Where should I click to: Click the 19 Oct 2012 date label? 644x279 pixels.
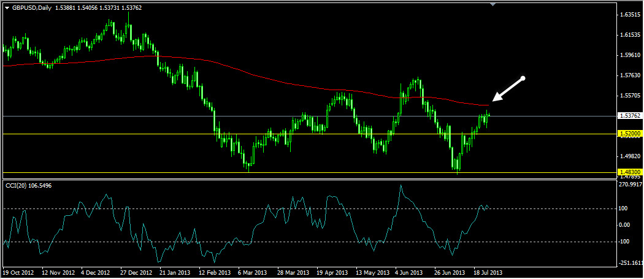17,272
